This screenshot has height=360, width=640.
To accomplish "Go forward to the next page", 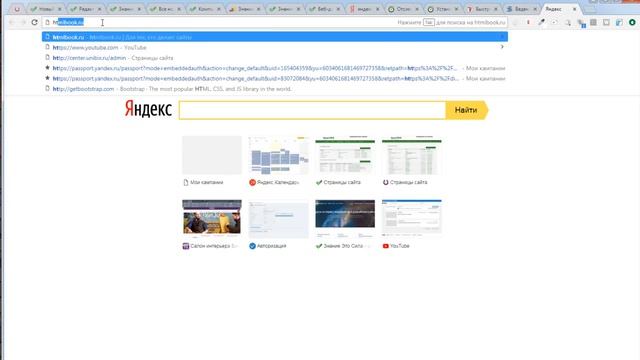I will 23,22.
